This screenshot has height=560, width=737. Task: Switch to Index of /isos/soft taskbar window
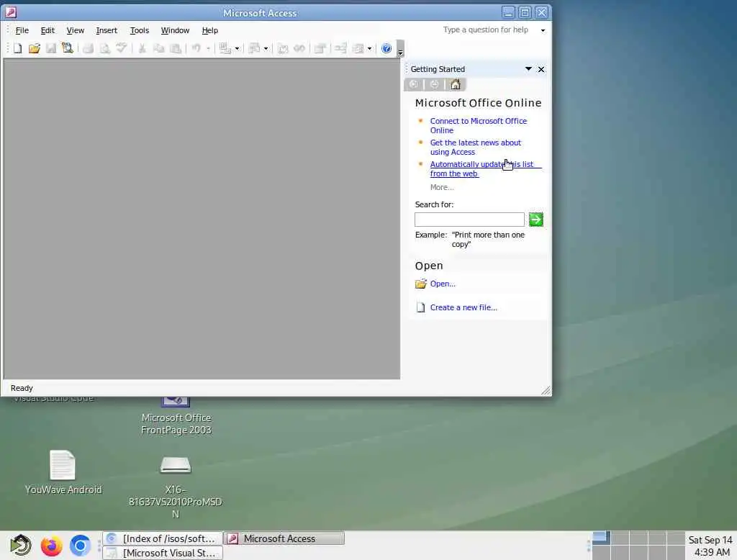point(163,538)
